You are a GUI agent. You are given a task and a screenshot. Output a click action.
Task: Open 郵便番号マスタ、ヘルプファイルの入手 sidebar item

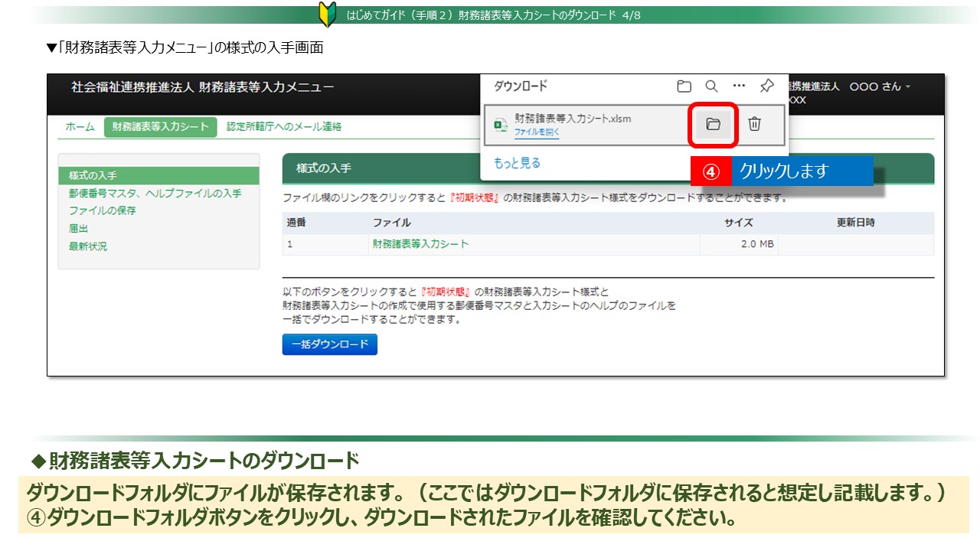click(155, 194)
